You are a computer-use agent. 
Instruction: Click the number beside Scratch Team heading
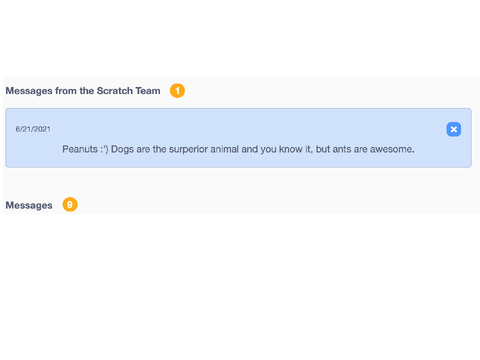point(177,91)
